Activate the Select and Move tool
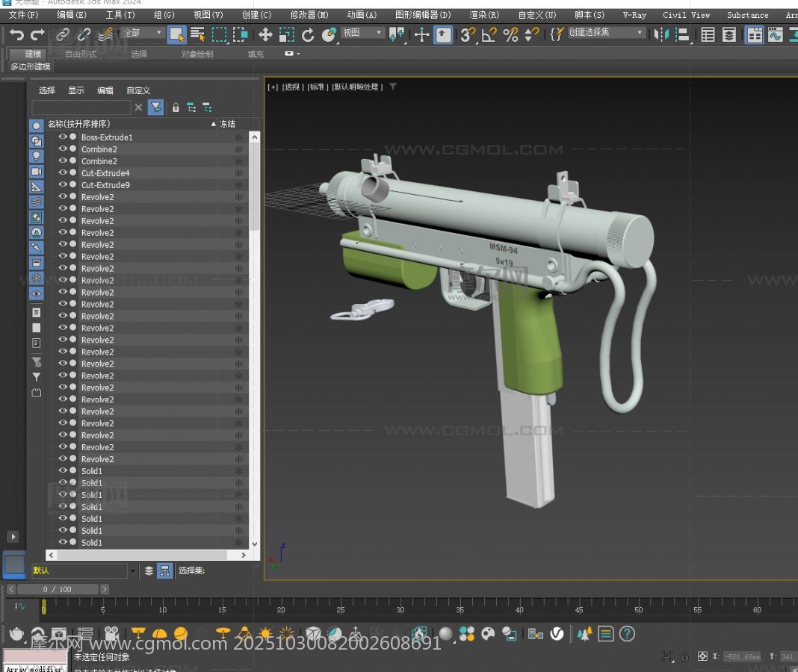Screen dimensions: 798x672 265,34
